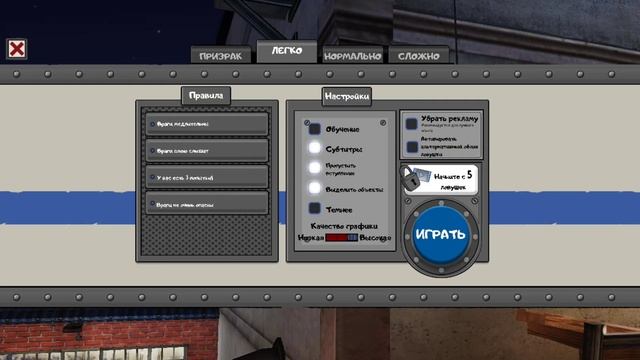Toggle the Обучение checkbox
The image size is (640, 360).
pos(315,129)
